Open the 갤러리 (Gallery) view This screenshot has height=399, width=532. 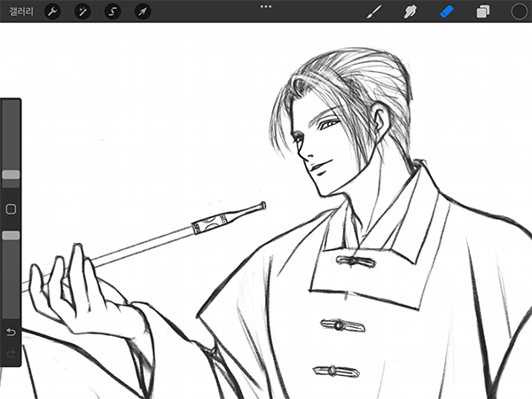[x=21, y=12]
